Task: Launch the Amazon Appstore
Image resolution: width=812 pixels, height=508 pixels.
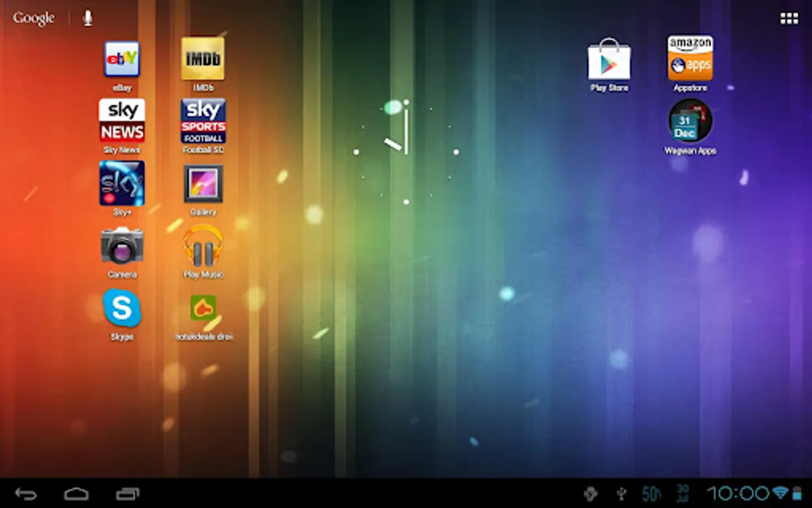Action: [690, 59]
